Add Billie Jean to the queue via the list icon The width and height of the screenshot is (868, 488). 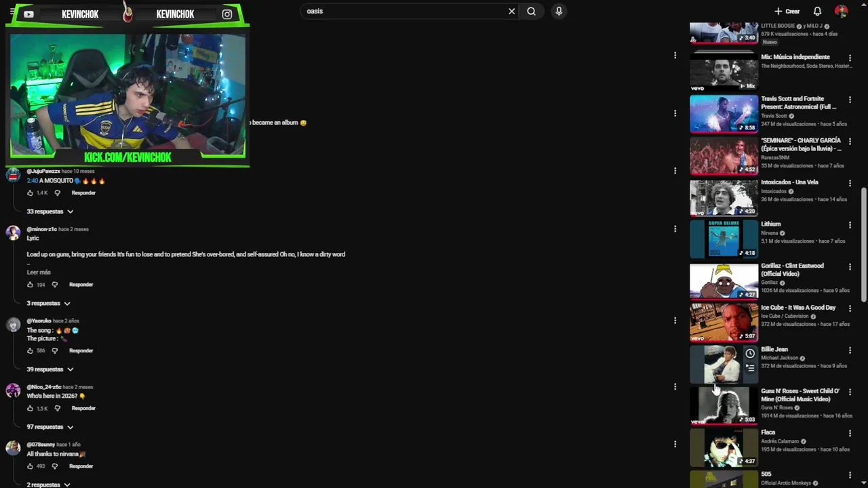point(750,368)
